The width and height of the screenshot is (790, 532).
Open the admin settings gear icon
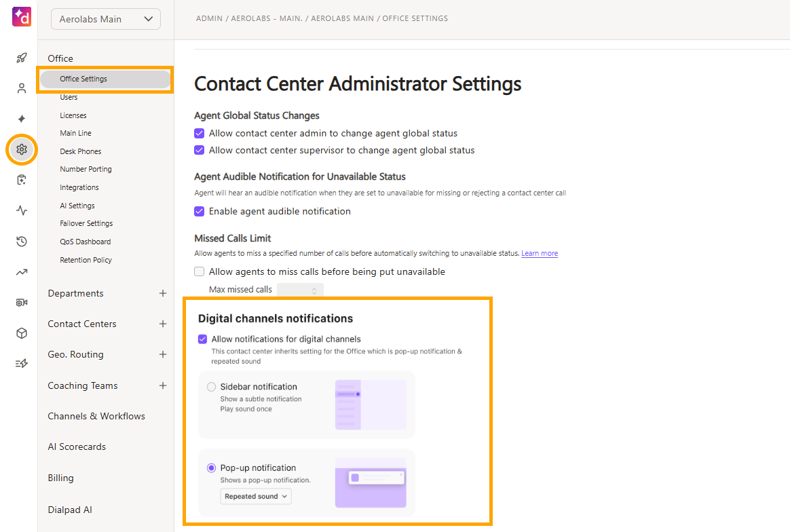[22, 149]
